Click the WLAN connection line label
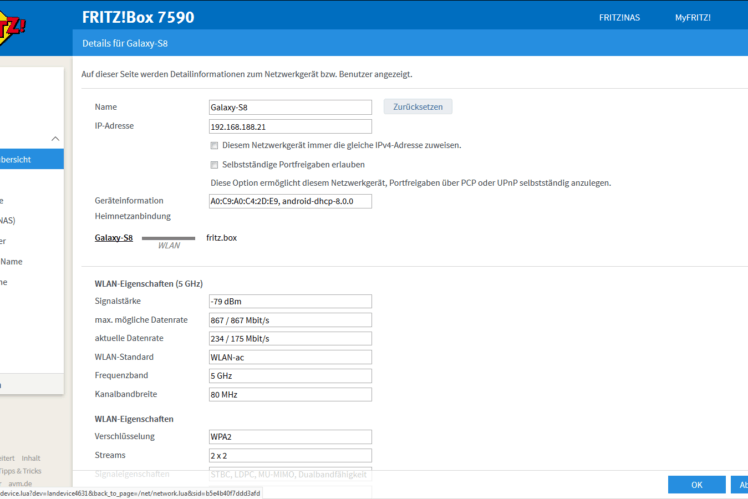748x499 pixels. 169,245
